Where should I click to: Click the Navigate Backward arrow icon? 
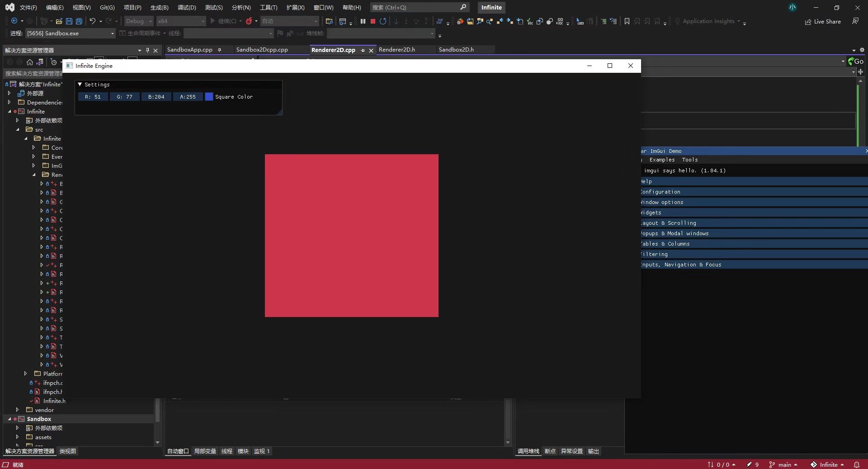point(14,21)
